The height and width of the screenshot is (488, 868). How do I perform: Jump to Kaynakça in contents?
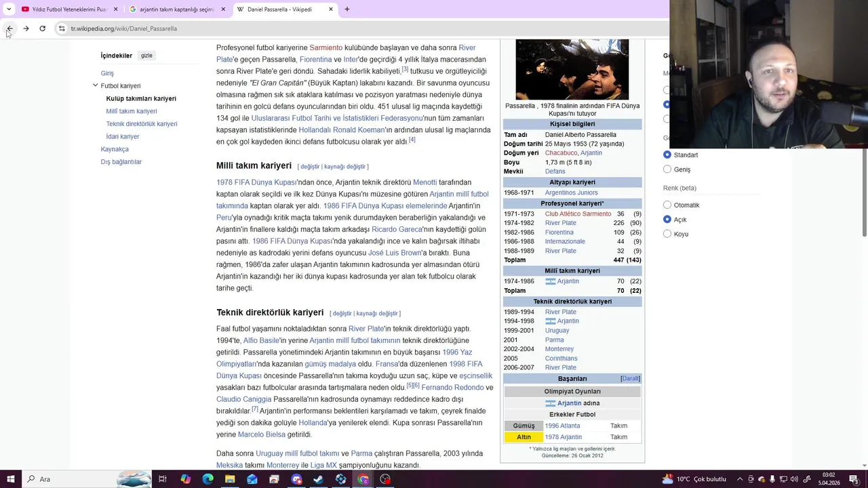tap(115, 149)
